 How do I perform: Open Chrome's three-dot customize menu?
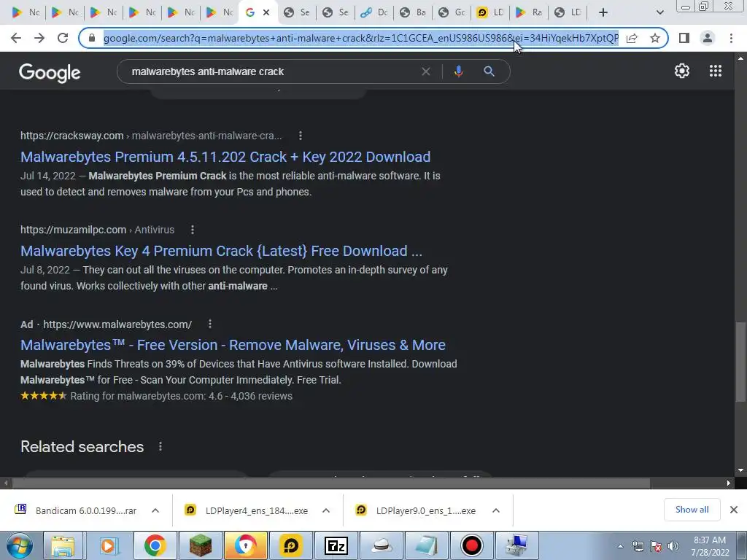[x=731, y=38]
